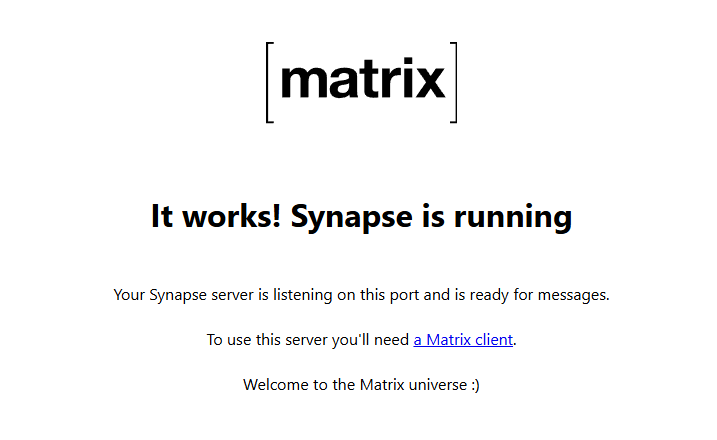Open the 'a Matrix client' link
The width and height of the screenshot is (717, 440).
[x=463, y=340]
